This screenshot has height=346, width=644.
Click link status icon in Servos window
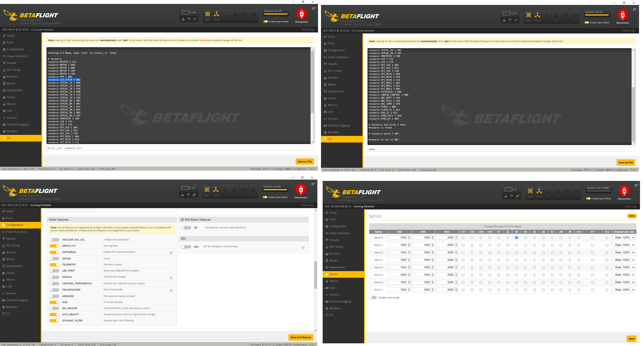click(517, 196)
